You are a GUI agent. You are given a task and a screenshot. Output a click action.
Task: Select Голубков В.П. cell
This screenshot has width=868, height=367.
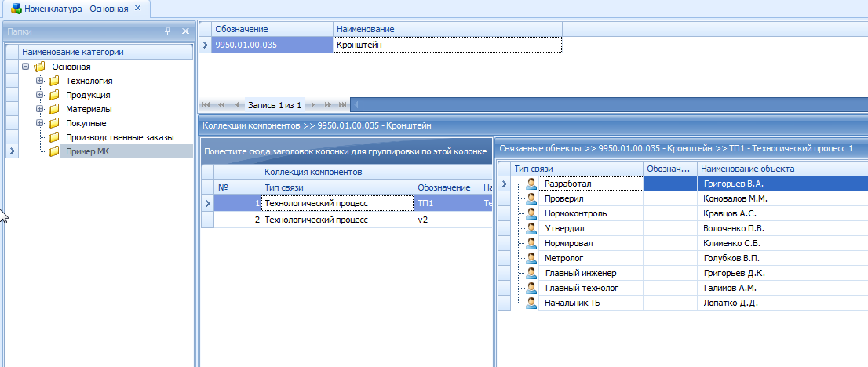click(782, 258)
